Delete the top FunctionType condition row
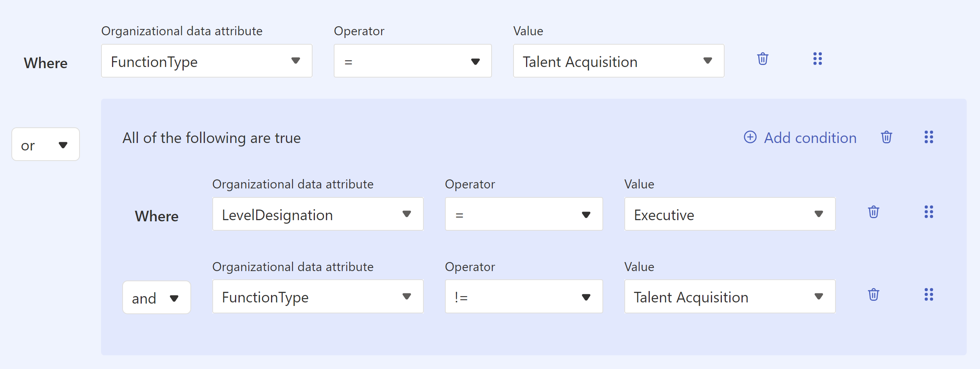This screenshot has height=369, width=980. (x=762, y=59)
